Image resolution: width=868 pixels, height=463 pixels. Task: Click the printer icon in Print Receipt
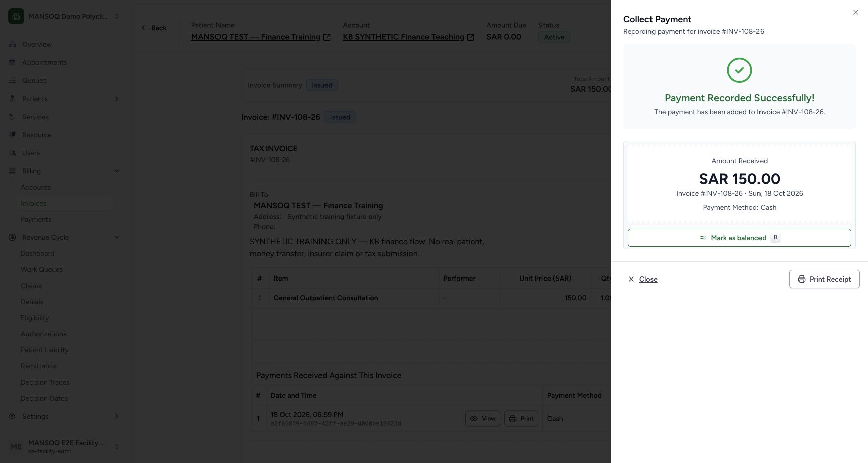pyautogui.click(x=802, y=279)
